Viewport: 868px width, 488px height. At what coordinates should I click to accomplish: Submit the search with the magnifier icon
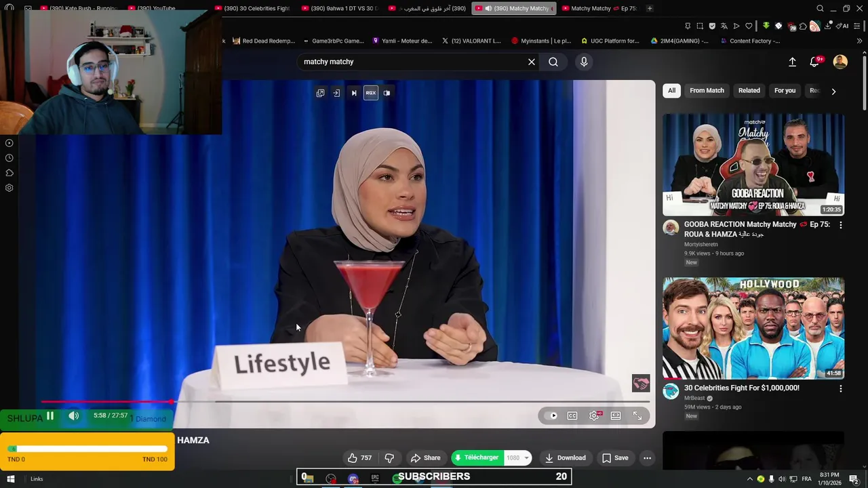[553, 62]
